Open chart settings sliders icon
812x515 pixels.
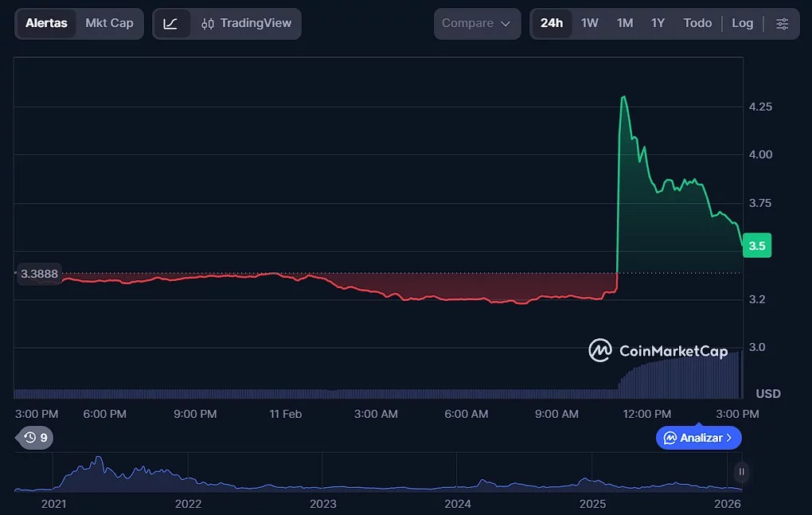(783, 24)
